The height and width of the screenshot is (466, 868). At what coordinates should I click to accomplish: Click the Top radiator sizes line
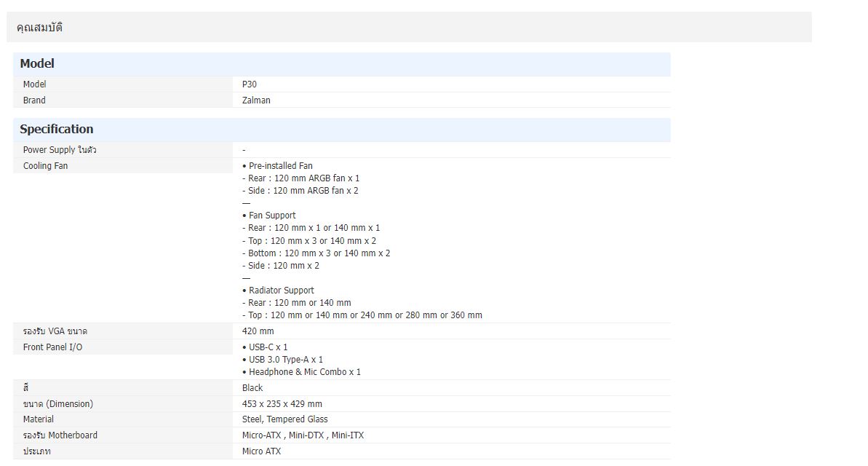362,315
